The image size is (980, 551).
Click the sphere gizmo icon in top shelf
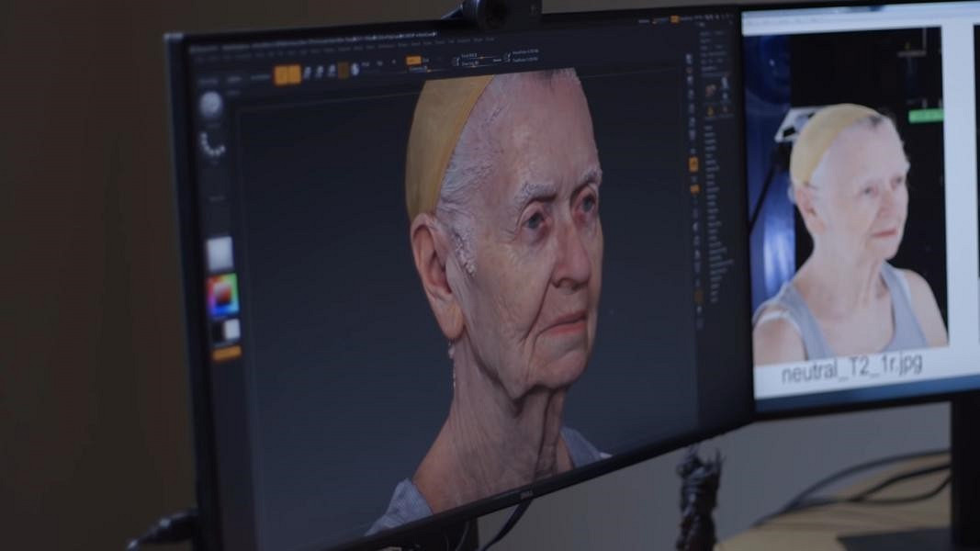point(355,70)
